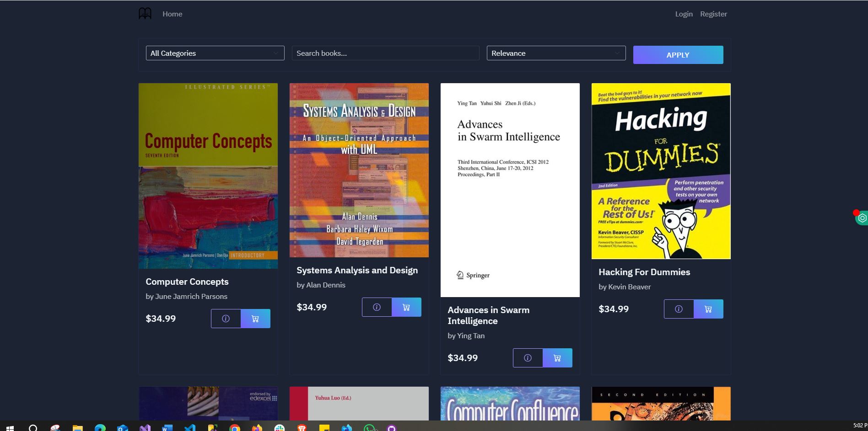
Task: Click the $34.99 price under Advances in Swarm Intelligence
Action: (463, 358)
